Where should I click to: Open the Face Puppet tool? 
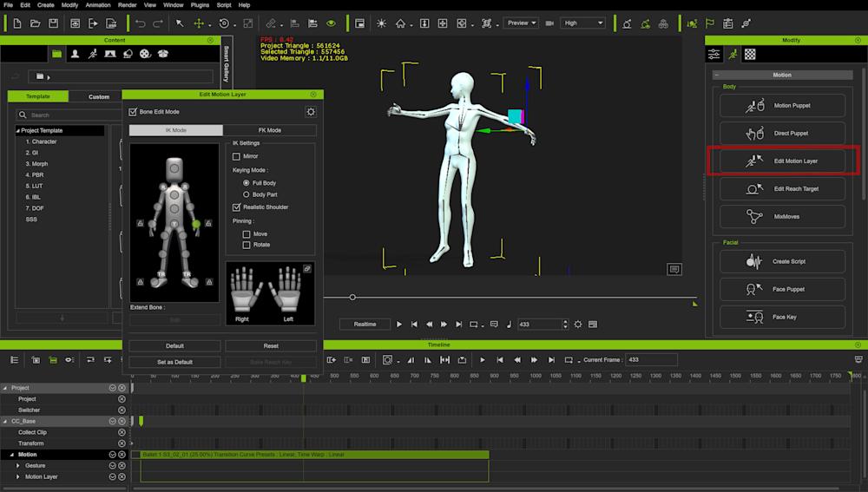click(x=782, y=290)
